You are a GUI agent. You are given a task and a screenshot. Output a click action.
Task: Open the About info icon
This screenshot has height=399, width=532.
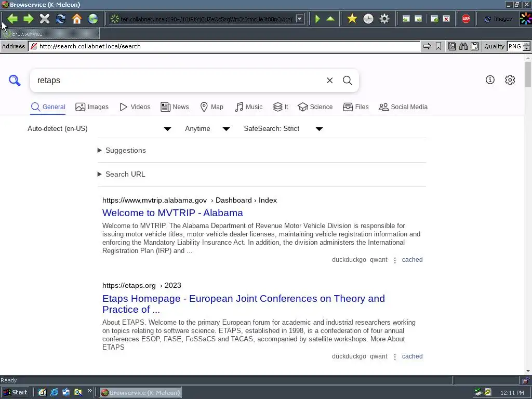[490, 79]
